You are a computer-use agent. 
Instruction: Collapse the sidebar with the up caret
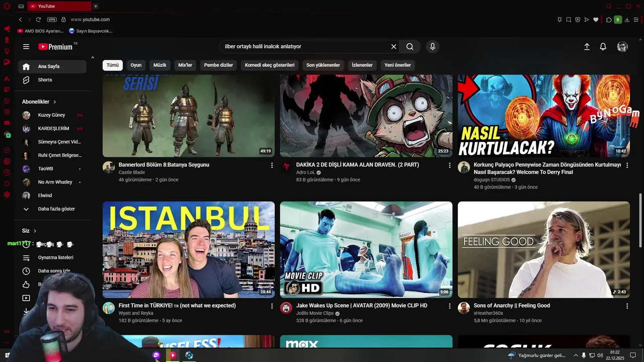click(93, 57)
